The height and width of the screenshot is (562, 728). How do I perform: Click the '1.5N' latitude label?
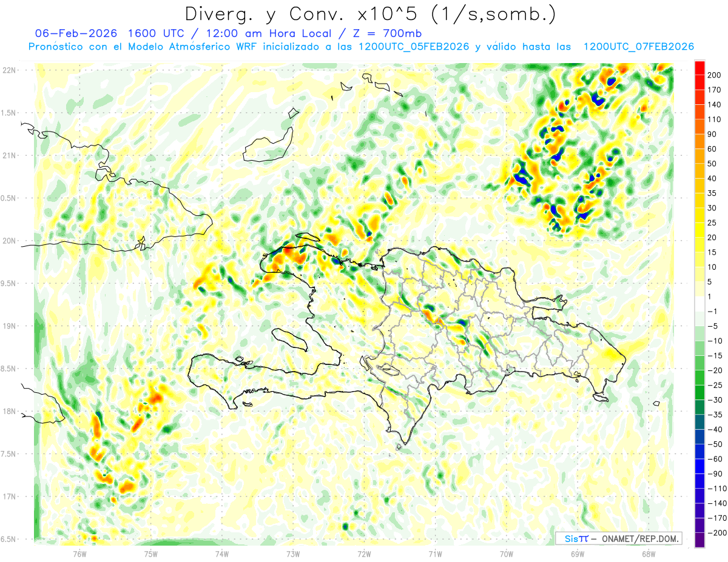coord(9,113)
